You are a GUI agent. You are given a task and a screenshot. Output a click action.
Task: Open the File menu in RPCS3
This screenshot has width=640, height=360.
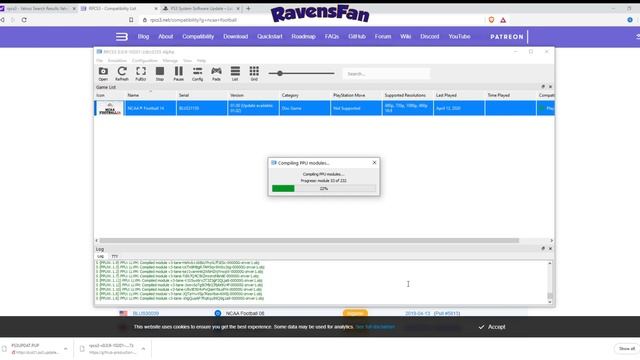(x=100, y=60)
